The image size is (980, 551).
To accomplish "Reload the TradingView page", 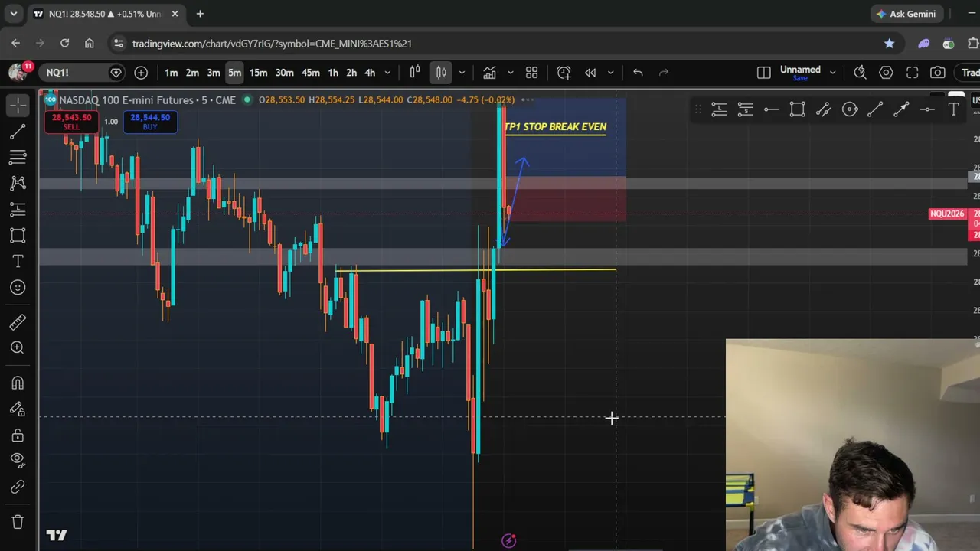I will click(x=64, y=44).
